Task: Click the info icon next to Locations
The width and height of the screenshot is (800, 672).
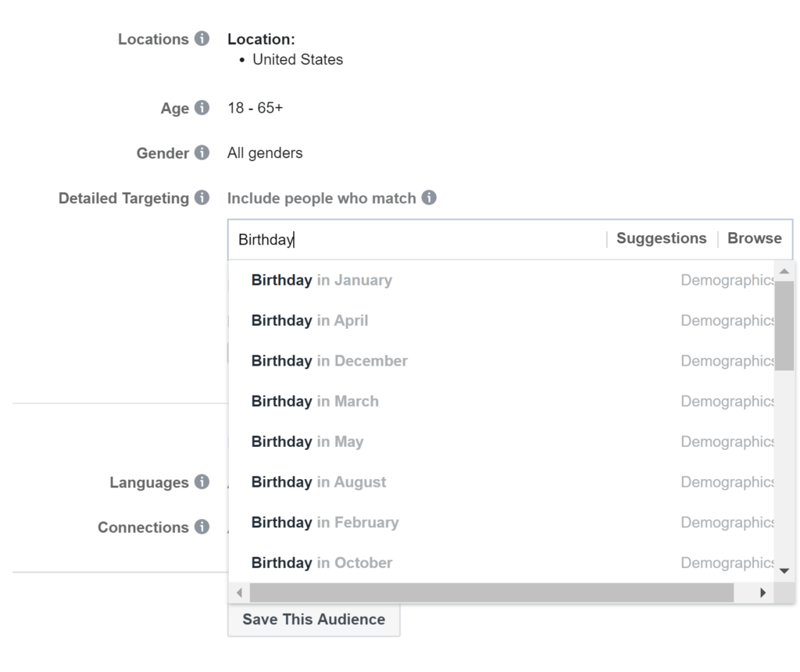Action: pos(202,38)
